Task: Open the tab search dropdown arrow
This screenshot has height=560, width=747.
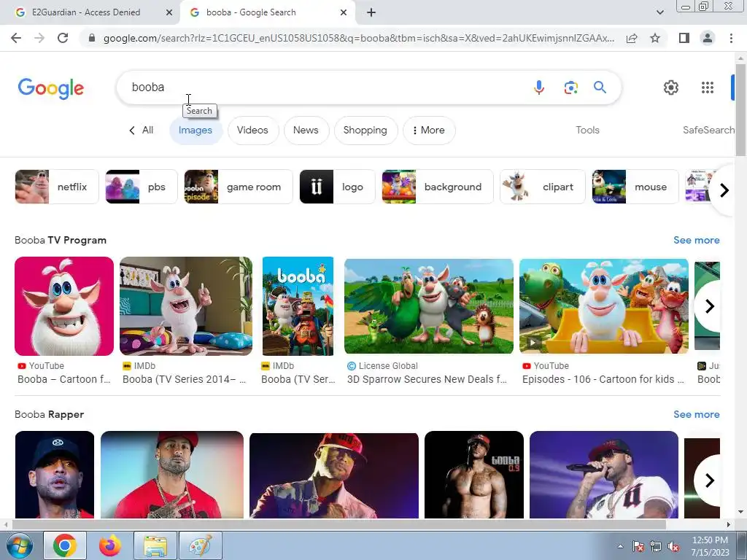Action: click(659, 12)
